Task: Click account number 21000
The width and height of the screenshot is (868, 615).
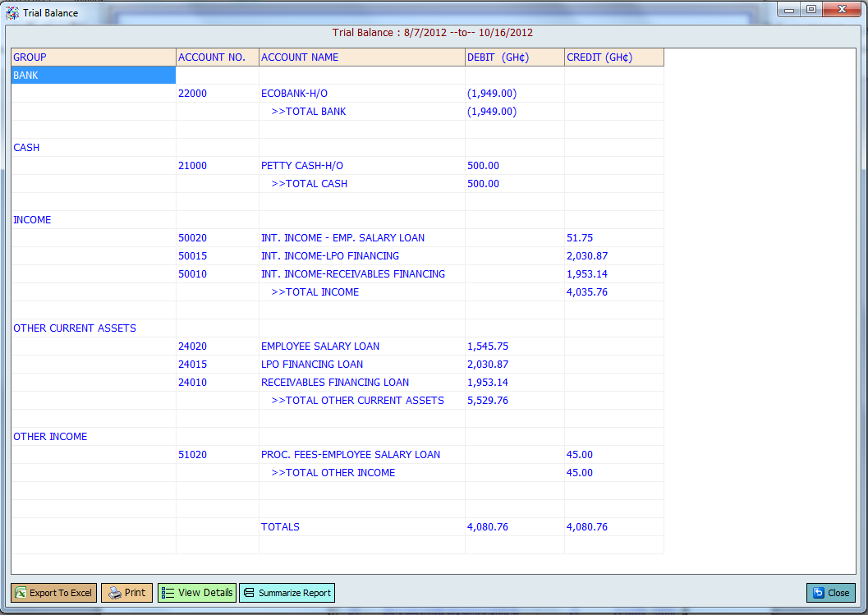Action: click(193, 166)
